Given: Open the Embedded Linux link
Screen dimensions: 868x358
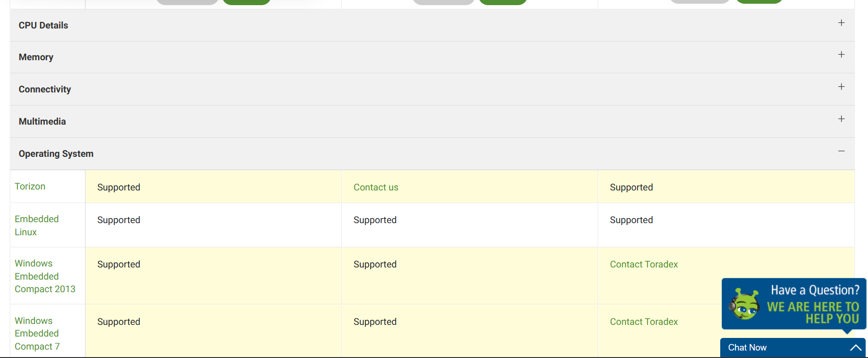Looking at the screenshot, I should [36, 225].
